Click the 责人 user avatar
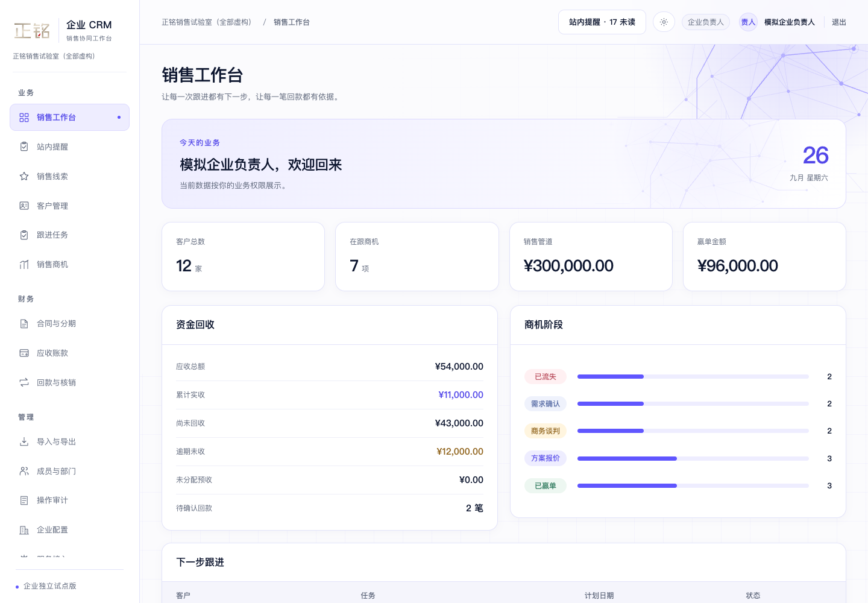Viewport: 868px width, 603px height. [x=748, y=22]
